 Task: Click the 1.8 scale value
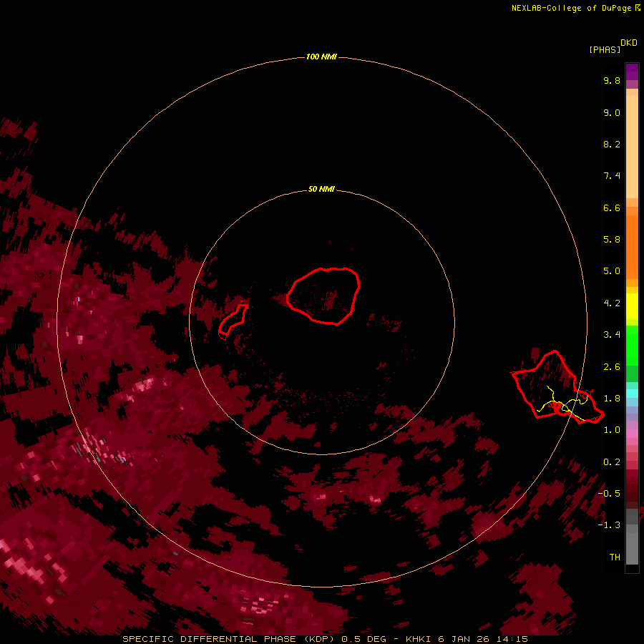(x=612, y=399)
